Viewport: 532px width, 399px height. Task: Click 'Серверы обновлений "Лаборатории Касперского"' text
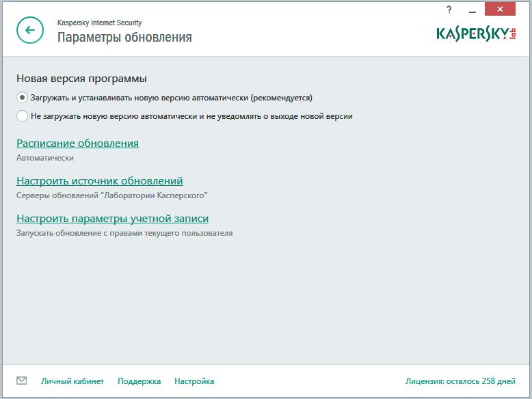coord(111,195)
